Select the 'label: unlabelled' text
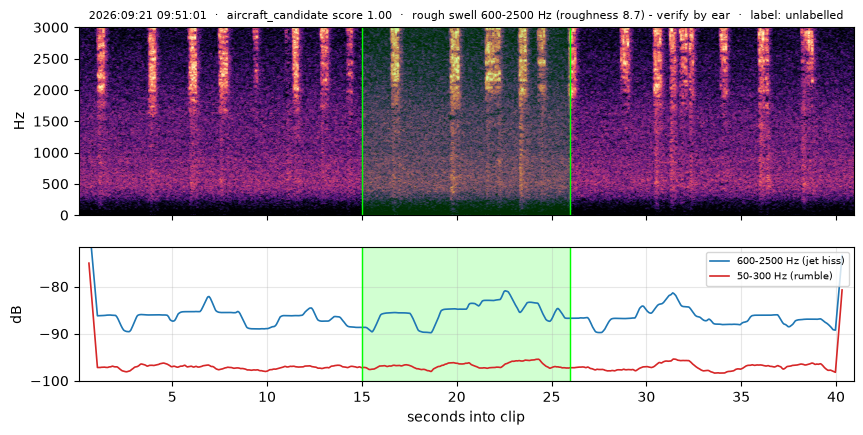 click(796, 15)
